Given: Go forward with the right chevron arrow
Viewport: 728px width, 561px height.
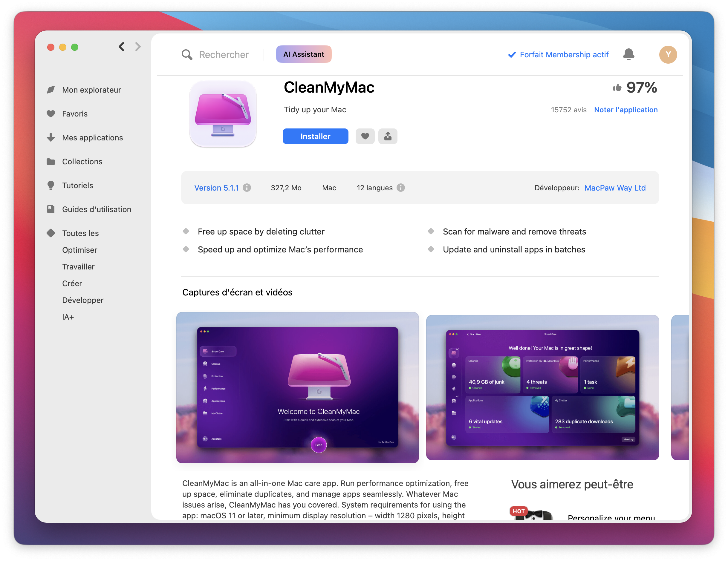Looking at the screenshot, I should (x=138, y=47).
